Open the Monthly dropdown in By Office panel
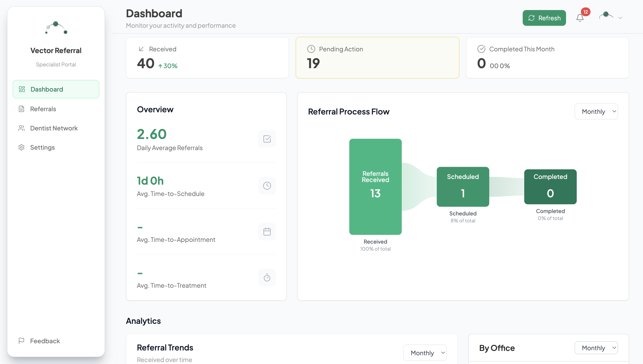The image size is (643, 364). (596, 347)
